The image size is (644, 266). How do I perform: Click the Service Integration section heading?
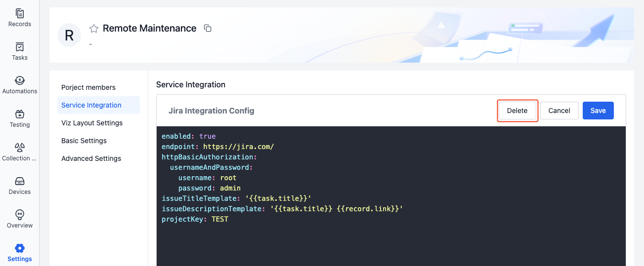191,84
